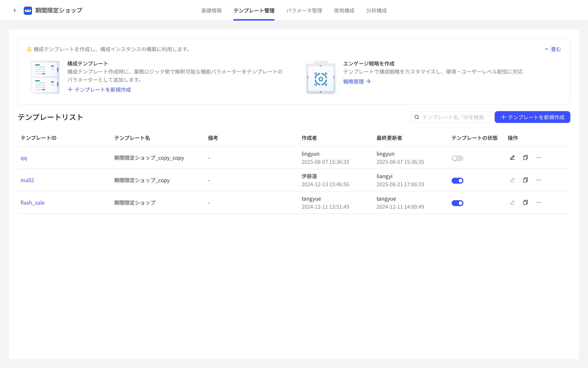588x368 pixels.
Task: Enable the qq template status toggle
Action: [457, 158]
